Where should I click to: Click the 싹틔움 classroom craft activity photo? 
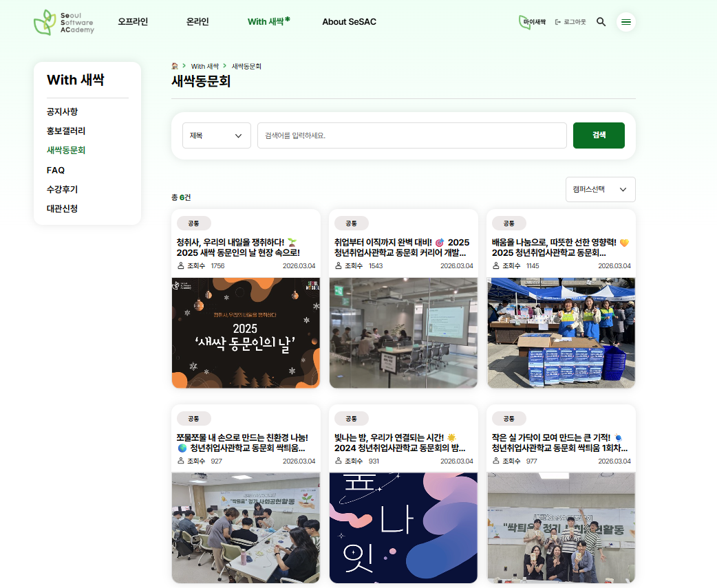[x=246, y=527]
